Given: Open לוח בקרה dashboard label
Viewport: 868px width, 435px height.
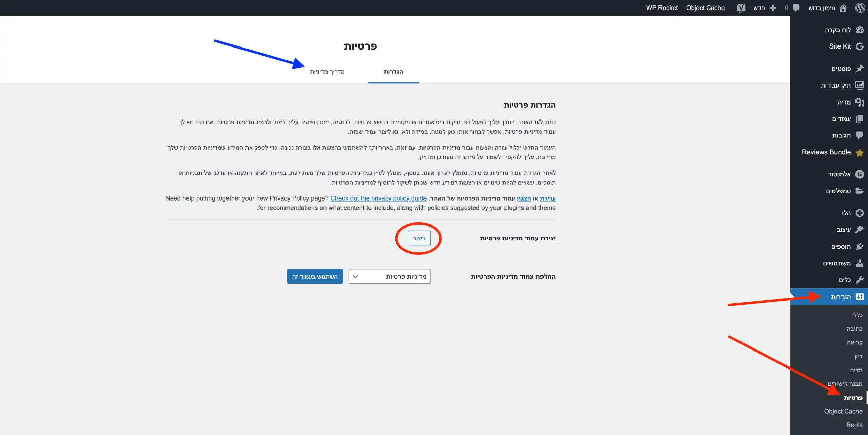Looking at the screenshot, I should pos(838,30).
